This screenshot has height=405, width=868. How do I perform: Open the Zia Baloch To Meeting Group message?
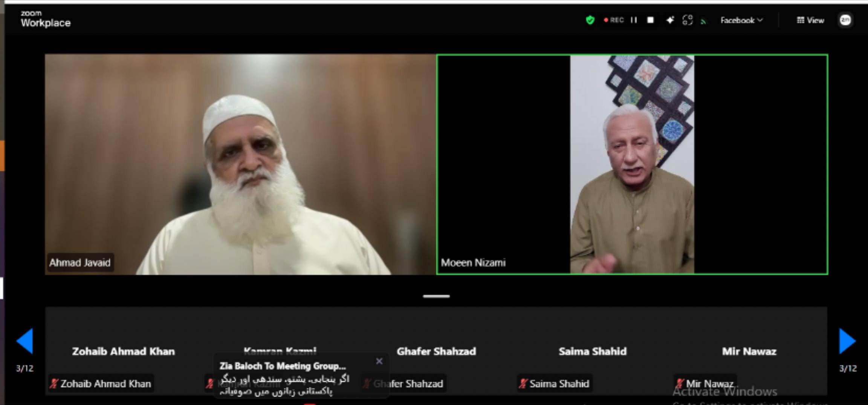coord(283,366)
